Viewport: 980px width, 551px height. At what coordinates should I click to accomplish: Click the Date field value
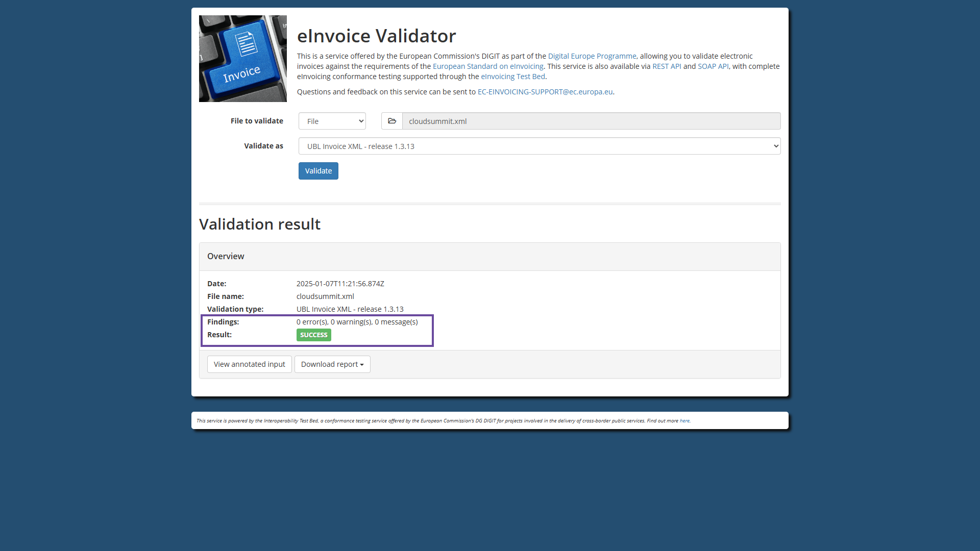click(x=340, y=283)
